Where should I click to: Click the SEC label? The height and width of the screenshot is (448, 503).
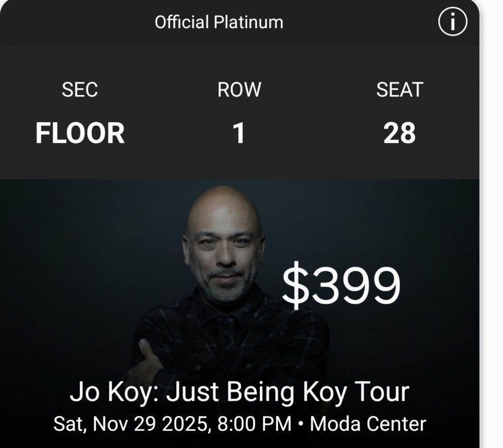80,90
